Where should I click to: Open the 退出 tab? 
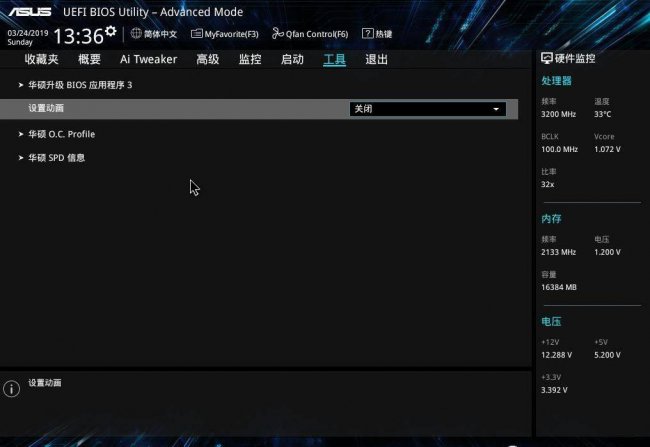click(x=377, y=59)
